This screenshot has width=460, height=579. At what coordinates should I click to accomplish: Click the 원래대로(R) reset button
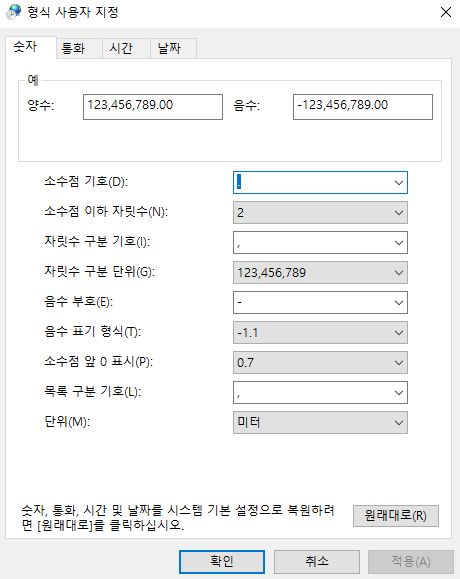pos(396,516)
